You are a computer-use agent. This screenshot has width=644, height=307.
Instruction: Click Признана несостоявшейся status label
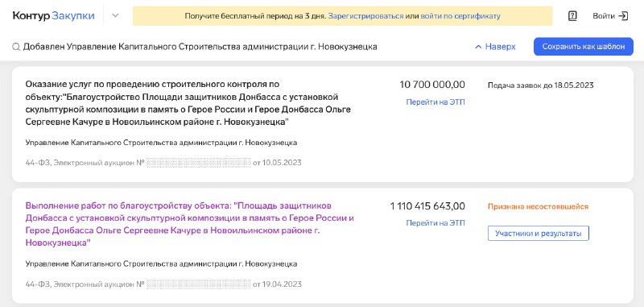point(538,206)
